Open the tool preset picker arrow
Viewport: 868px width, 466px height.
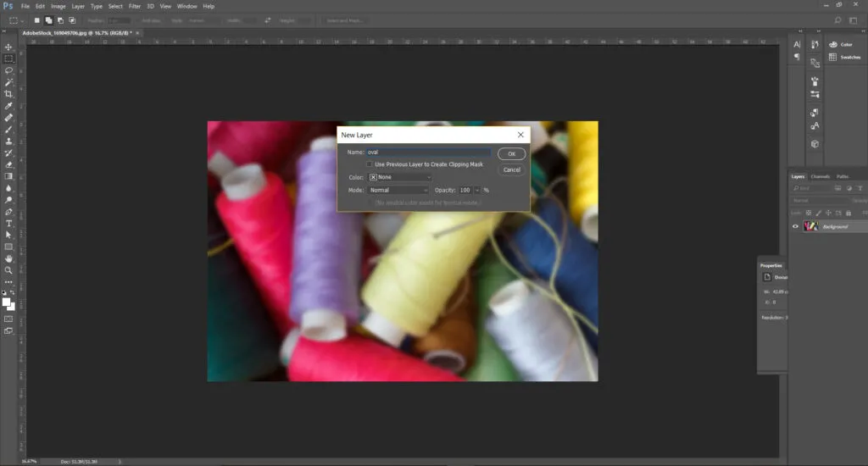click(22, 21)
